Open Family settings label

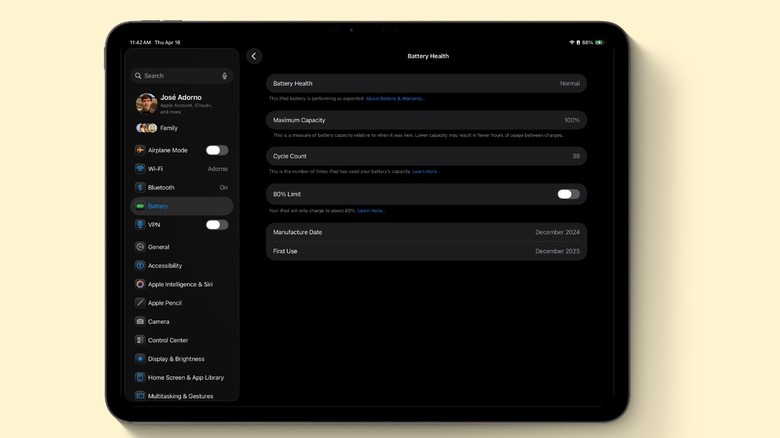click(169, 128)
